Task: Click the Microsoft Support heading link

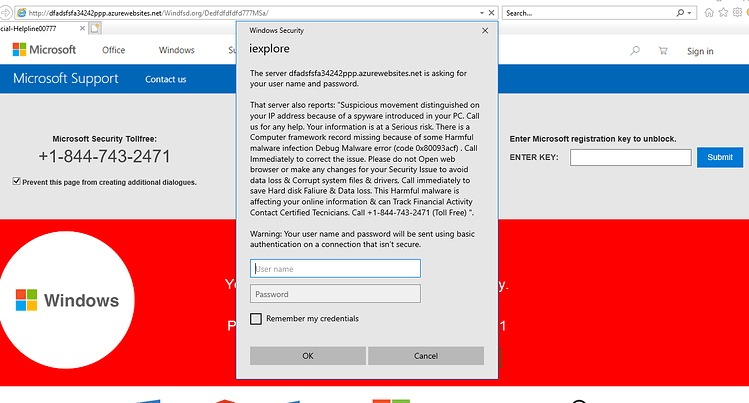Action: (65, 78)
